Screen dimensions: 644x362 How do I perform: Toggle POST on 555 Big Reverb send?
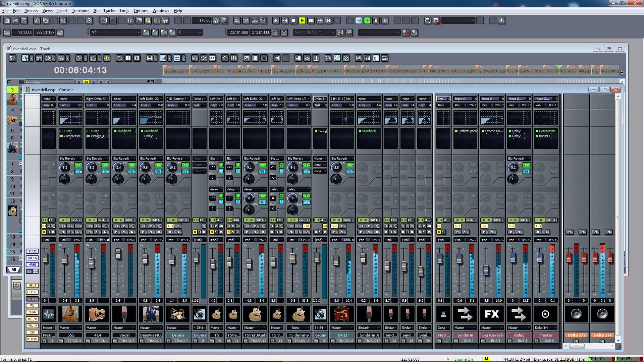point(78,172)
